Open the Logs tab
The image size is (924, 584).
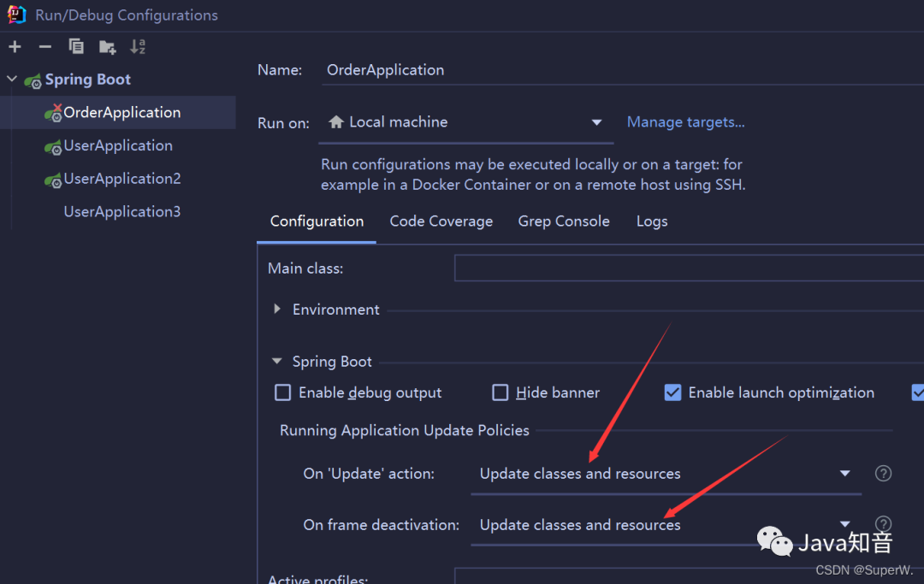coord(652,221)
